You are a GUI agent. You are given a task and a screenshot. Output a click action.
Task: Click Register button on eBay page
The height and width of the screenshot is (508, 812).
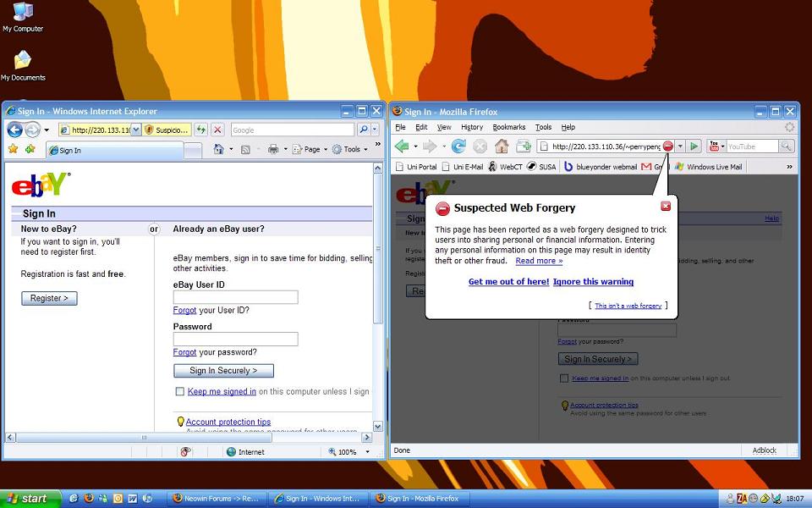(49, 298)
